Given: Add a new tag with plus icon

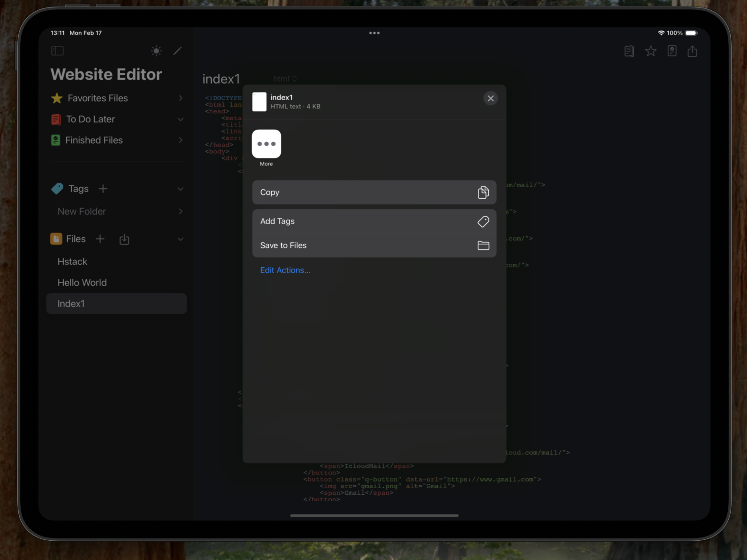Looking at the screenshot, I should click(x=103, y=188).
